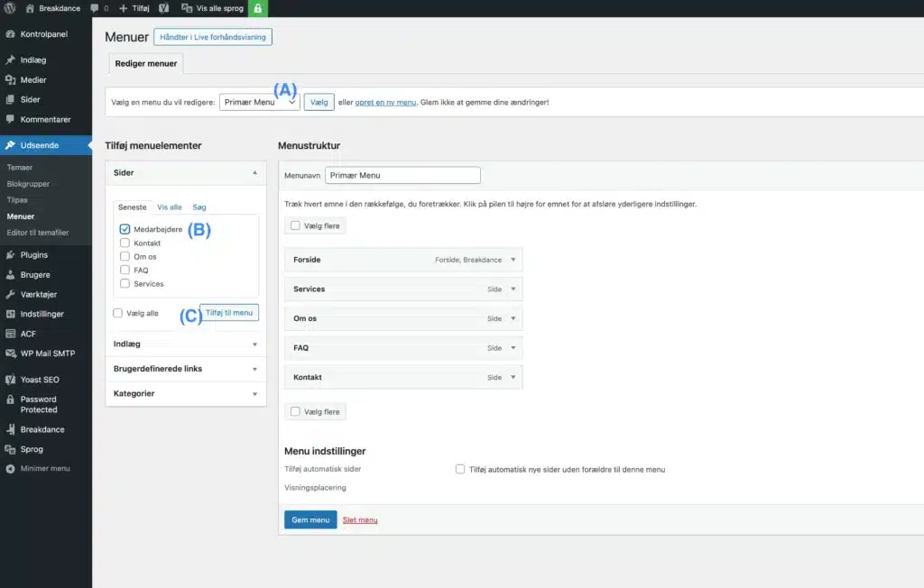Open the Menuer submenu under Udseende
The width and height of the screenshot is (924, 588).
point(21,216)
